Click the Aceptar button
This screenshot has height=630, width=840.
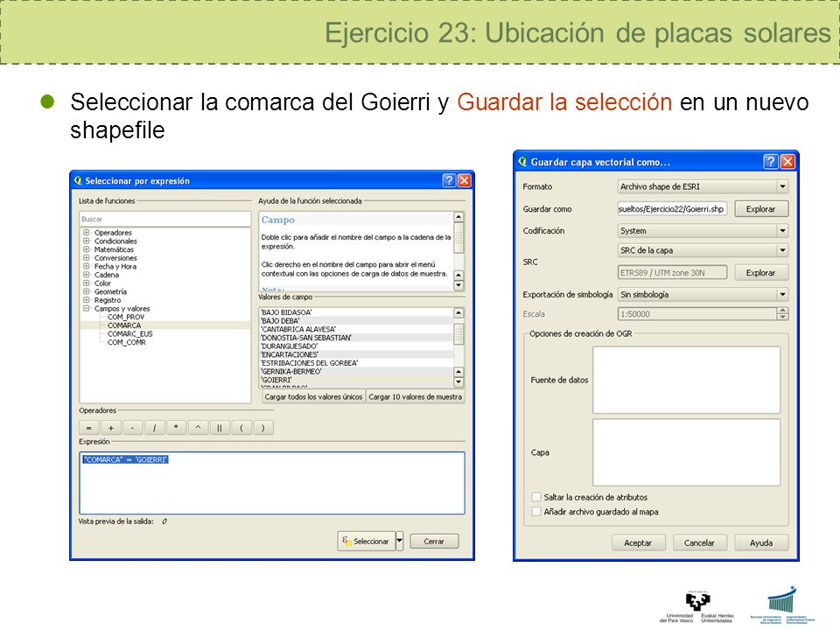(x=638, y=542)
